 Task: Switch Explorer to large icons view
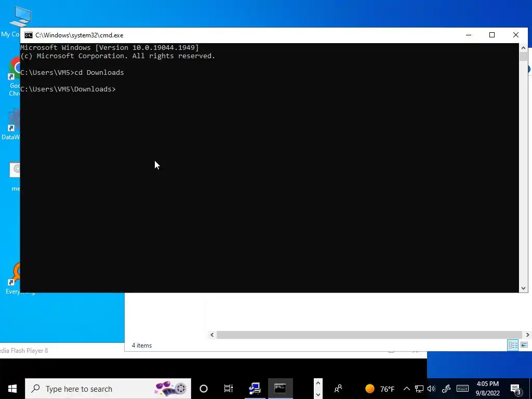click(524, 345)
